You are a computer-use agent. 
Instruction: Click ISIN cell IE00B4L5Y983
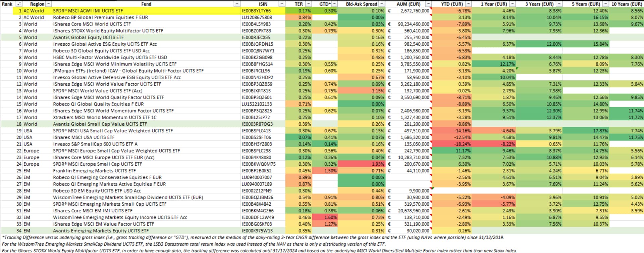pos(263,24)
